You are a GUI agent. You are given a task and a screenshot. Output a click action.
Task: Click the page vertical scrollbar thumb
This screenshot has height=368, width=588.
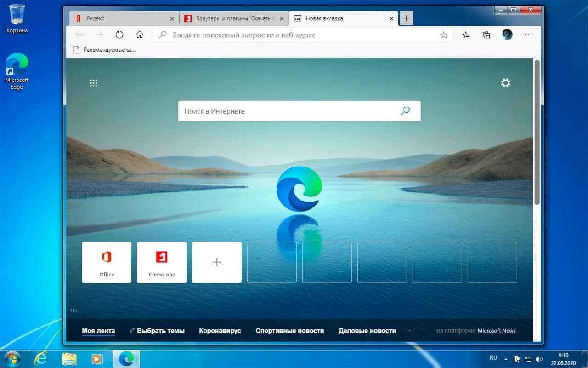(537, 132)
